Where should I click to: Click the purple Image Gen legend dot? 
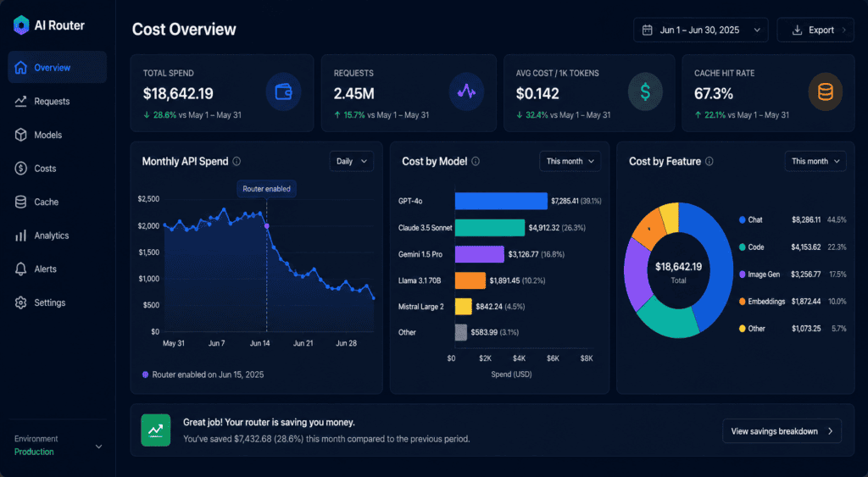pos(743,275)
